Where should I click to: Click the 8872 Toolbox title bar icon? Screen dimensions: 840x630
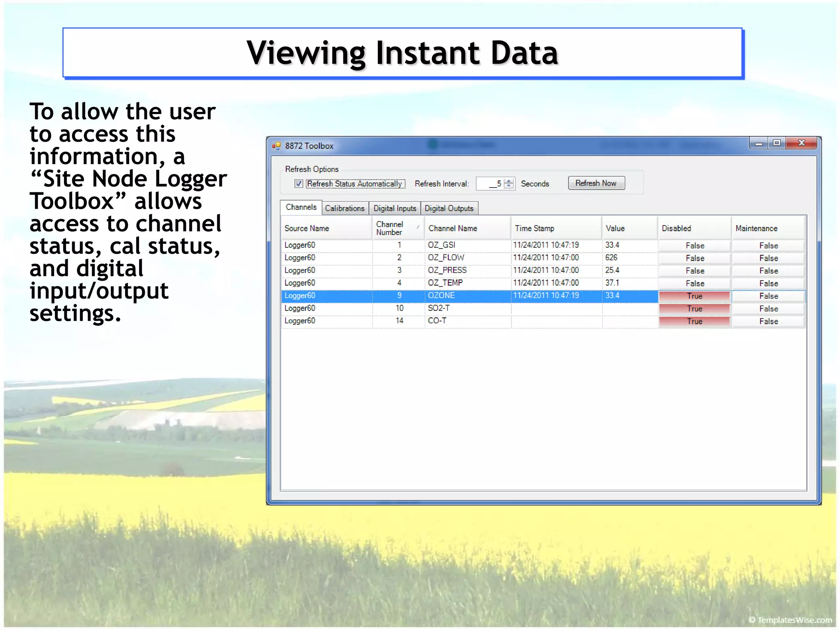click(x=276, y=146)
